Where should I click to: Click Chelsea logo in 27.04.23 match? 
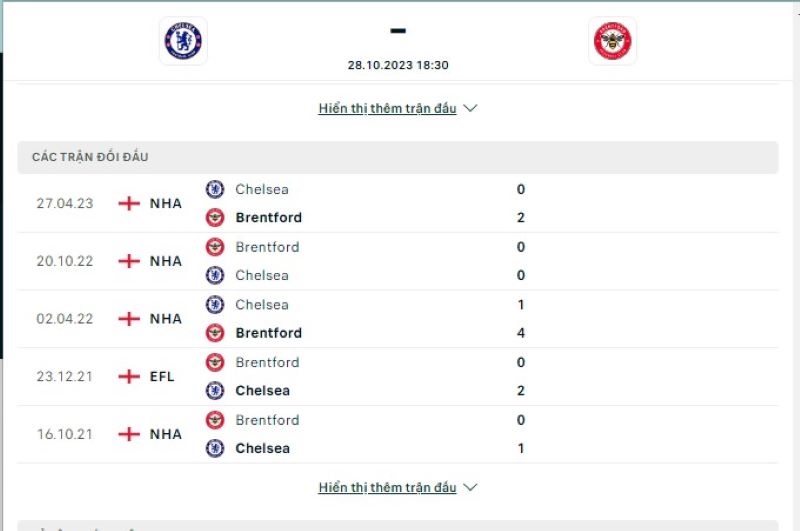pos(215,189)
